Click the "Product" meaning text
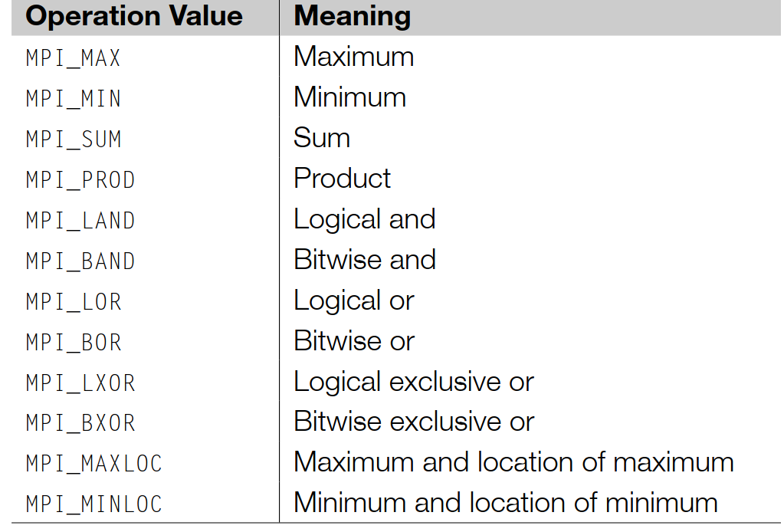Viewport: 784px width, 532px height. pos(342,179)
